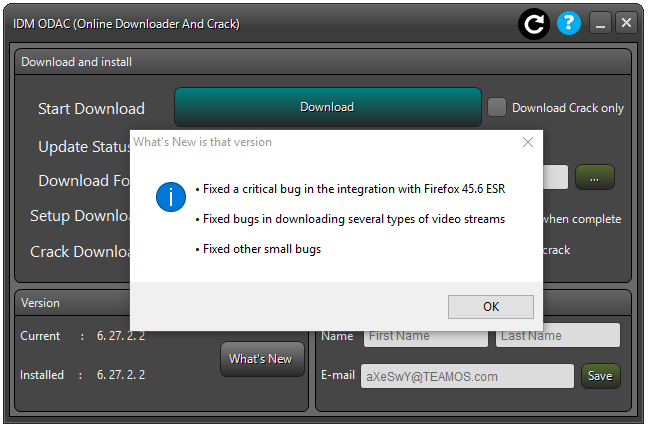
Task: Click Installed version value 6. 27. 2. 2
Action: pos(121,375)
